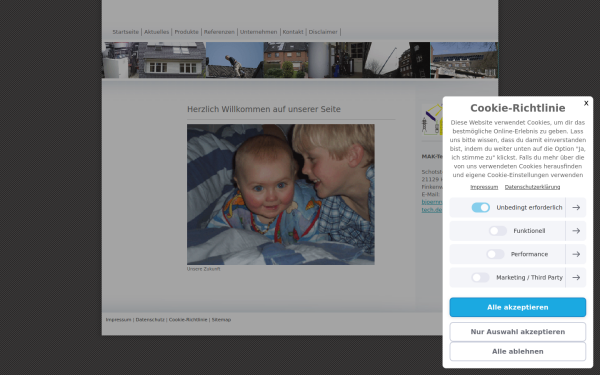Viewport: 600px width, 375px height.
Task: Open Unternehmen navigation item
Action: click(259, 32)
